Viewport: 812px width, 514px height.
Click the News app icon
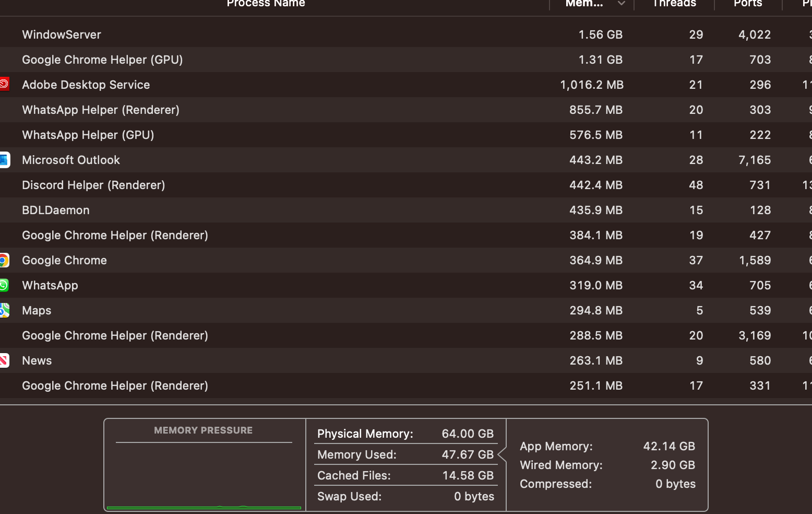4,360
